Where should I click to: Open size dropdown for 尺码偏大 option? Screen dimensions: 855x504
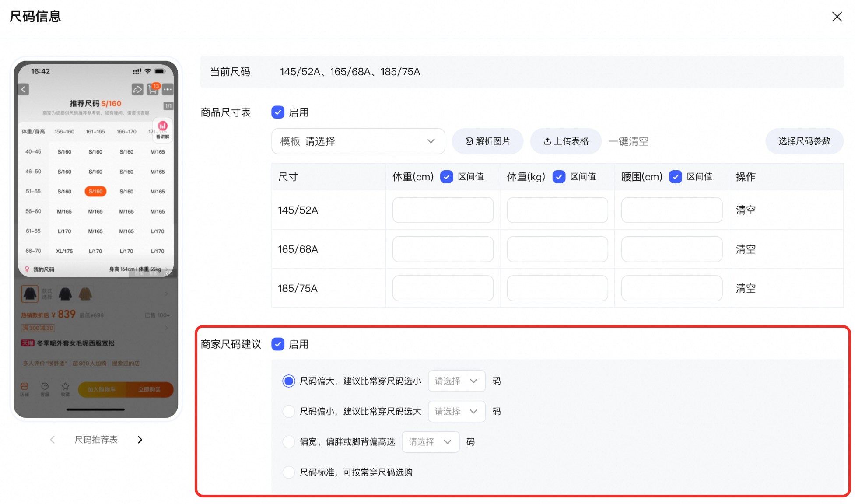pos(456,381)
